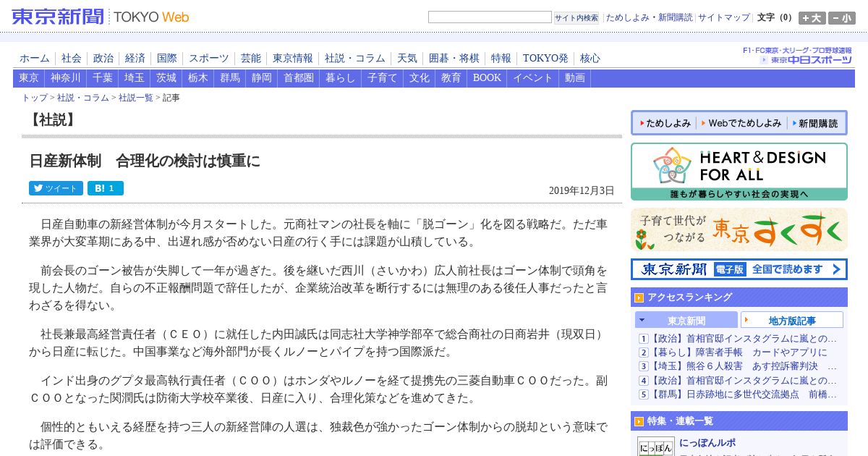Go to トップ in the breadcrumb
The height and width of the screenshot is (456, 868).
click(x=35, y=98)
